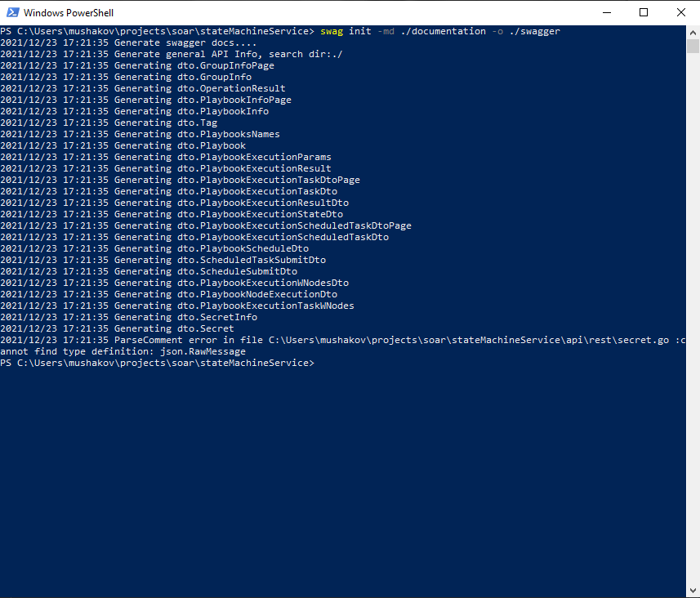Click the scrollbar up arrow
This screenshot has width=700, height=598.
(x=693, y=32)
